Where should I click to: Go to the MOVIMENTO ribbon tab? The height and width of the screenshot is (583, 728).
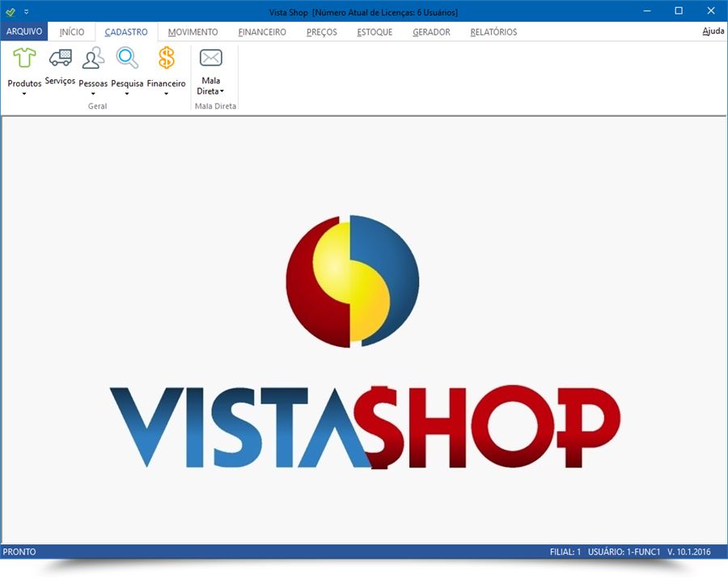193,32
